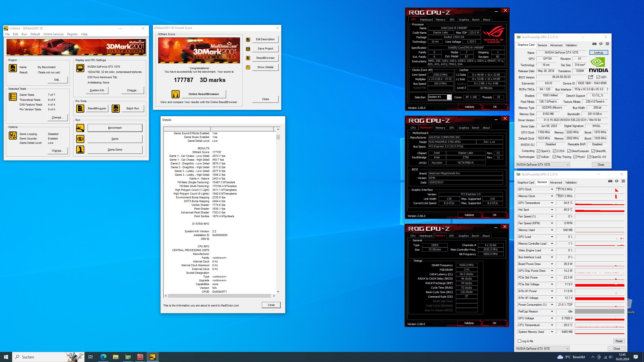
Task: Click the Details list horizontal scrollbar
Action: (x=220, y=296)
